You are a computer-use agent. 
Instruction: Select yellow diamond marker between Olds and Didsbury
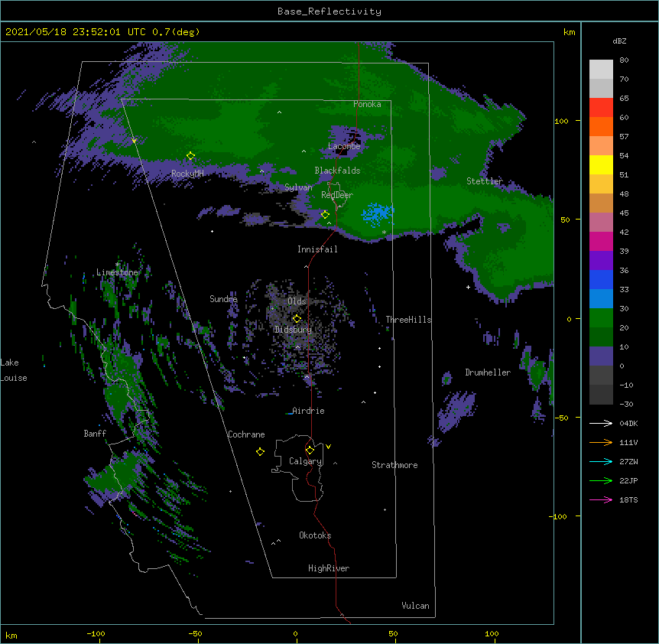(297, 319)
